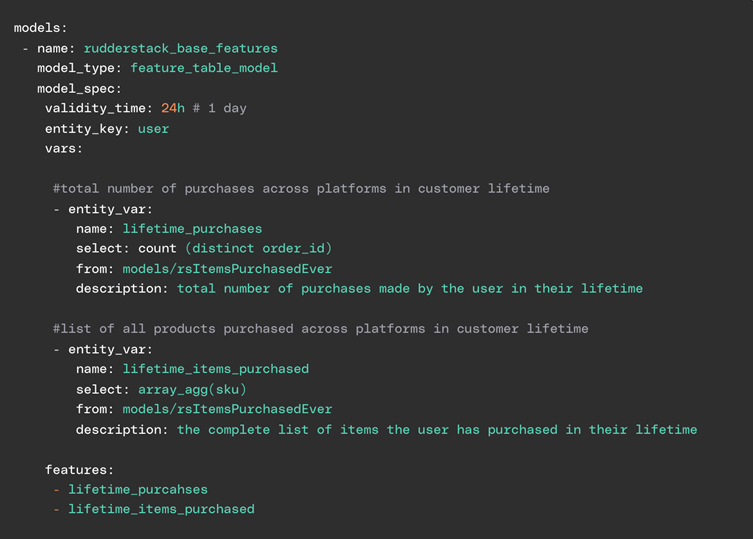Click the 'feature_table_model' value

tap(204, 68)
